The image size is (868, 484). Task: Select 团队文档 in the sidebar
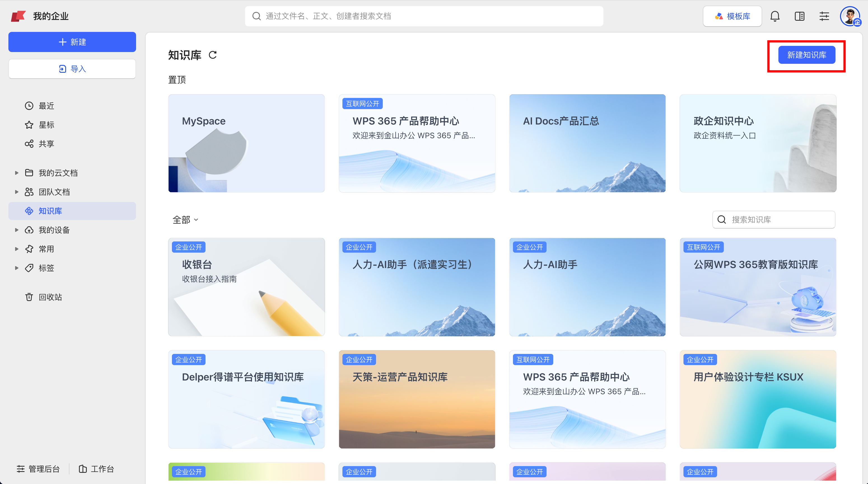(x=72, y=192)
